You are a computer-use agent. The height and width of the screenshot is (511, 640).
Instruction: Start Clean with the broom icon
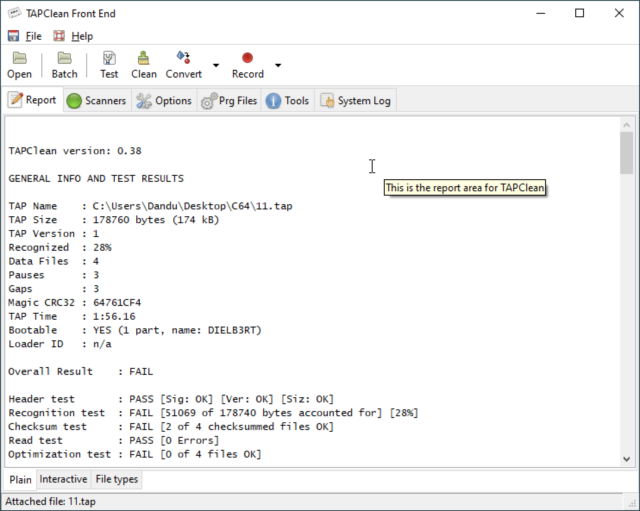[x=143, y=58]
